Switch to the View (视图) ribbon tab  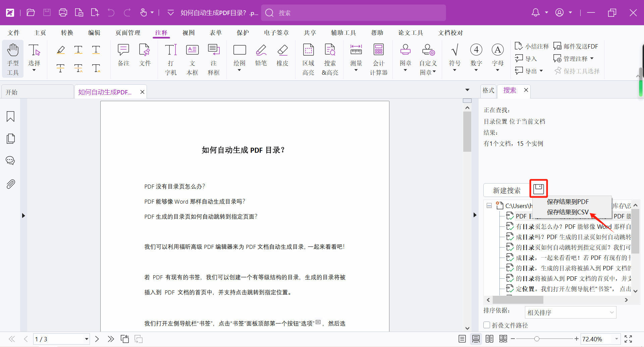[x=189, y=33]
